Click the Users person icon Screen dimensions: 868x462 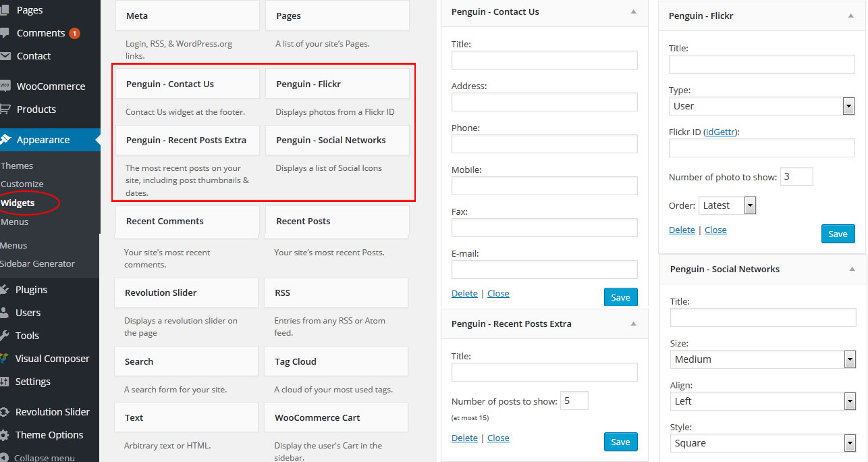point(5,313)
